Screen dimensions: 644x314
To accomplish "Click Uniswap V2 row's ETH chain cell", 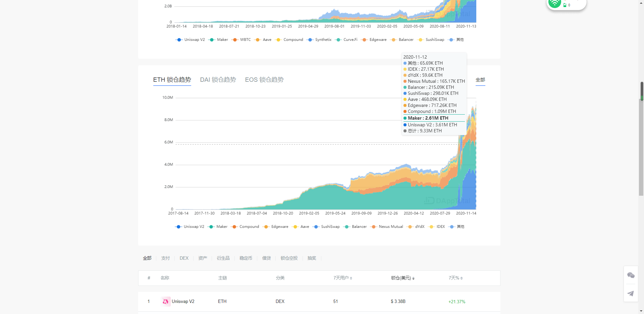I will (222, 302).
